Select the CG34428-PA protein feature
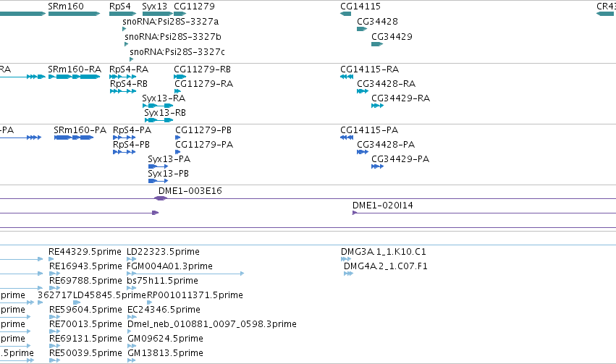The width and height of the screenshot is (616, 364). click(363, 152)
